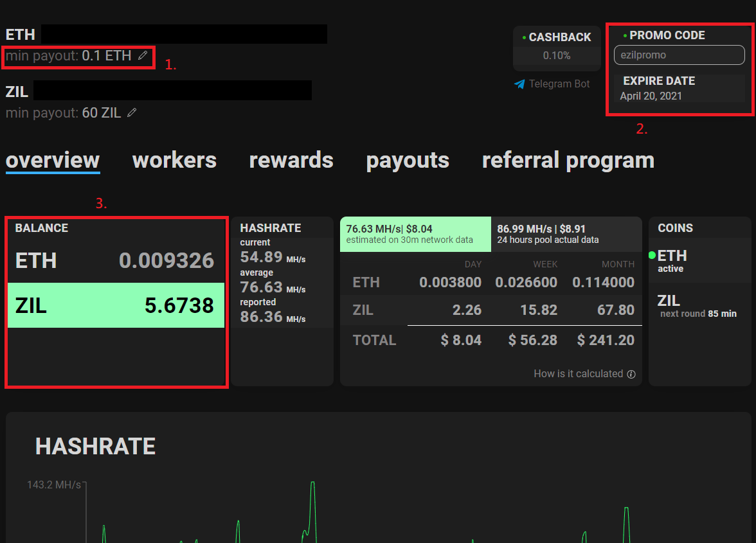Edit ETH min payout with pencil icon
The height and width of the screenshot is (543, 756).
click(142, 55)
